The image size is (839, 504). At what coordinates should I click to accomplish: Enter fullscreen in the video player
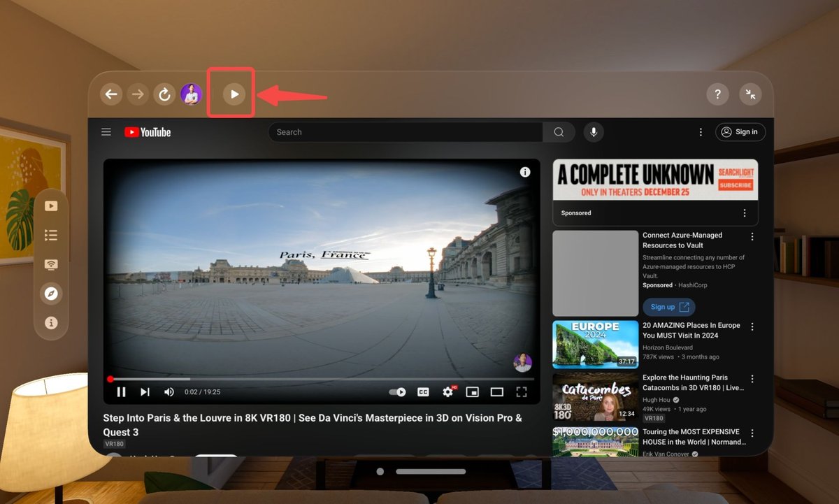click(x=522, y=392)
